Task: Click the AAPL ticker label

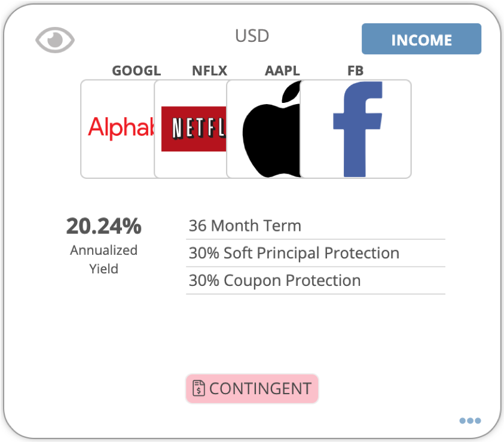Action: [x=282, y=71]
